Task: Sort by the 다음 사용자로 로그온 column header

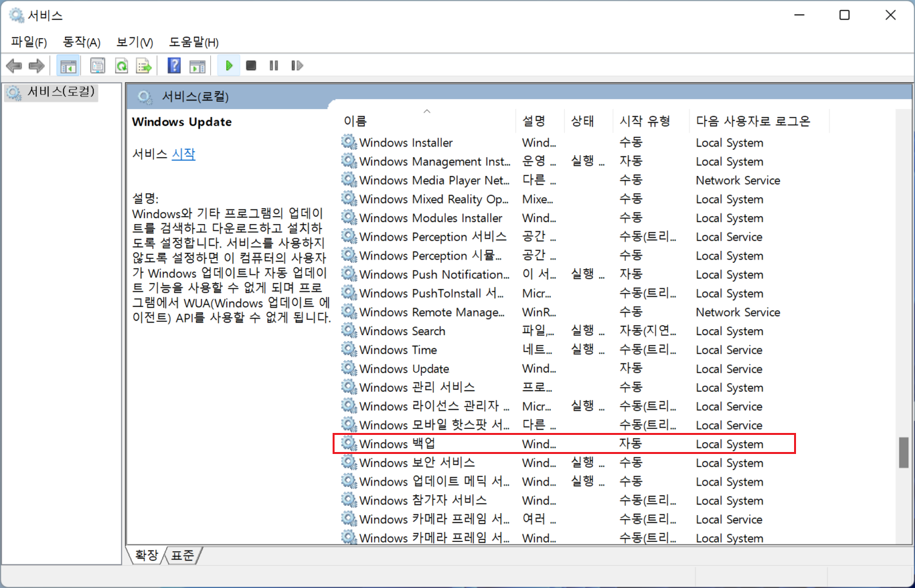Action: [x=759, y=121]
